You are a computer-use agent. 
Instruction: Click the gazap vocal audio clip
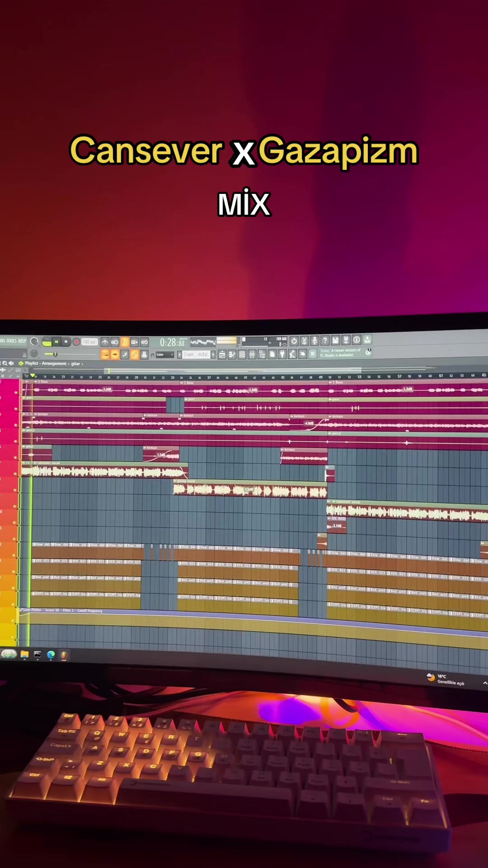(x=250, y=489)
